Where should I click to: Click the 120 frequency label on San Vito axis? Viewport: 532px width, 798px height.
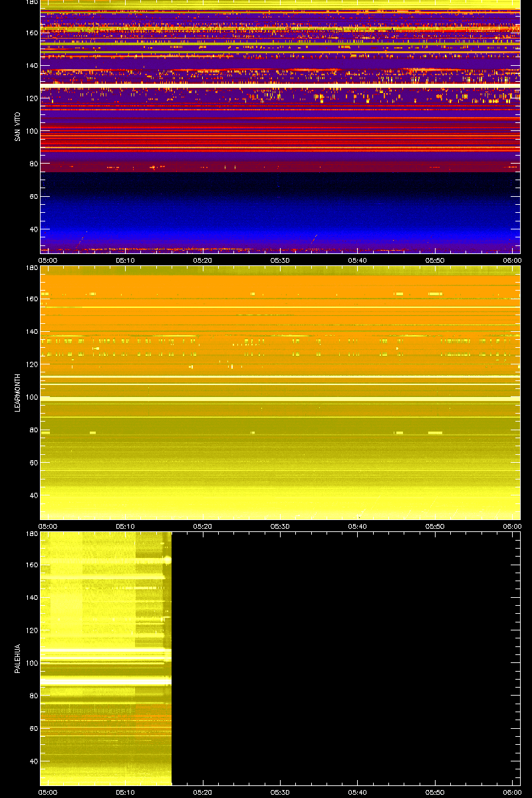[31, 98]
